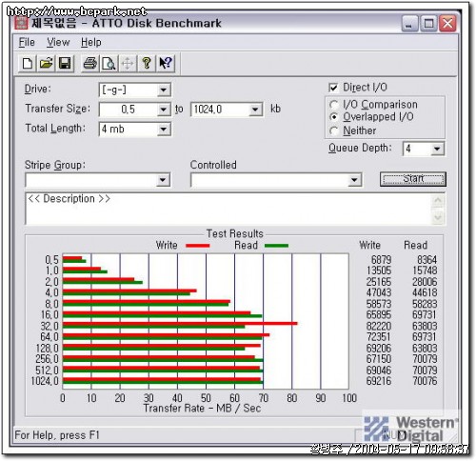
Task: Click the Start benchmark button
Action: click(413, 179)
